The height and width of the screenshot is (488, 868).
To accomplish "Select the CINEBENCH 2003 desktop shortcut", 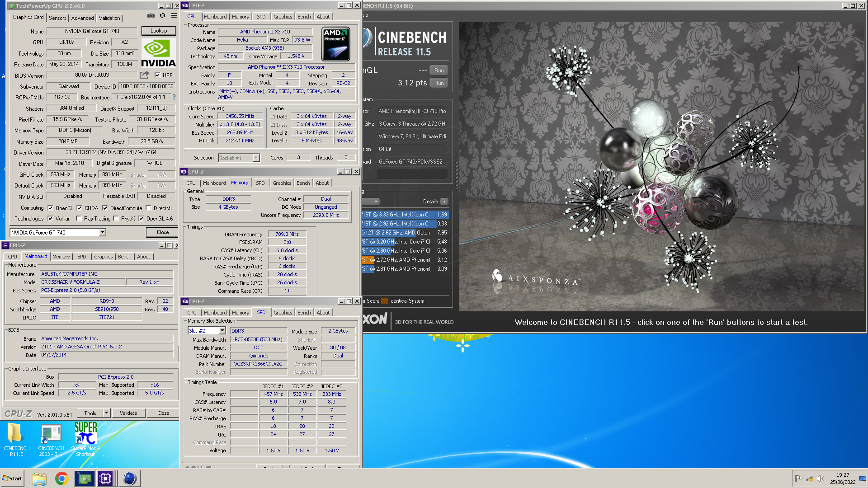I will pos(51,440).
